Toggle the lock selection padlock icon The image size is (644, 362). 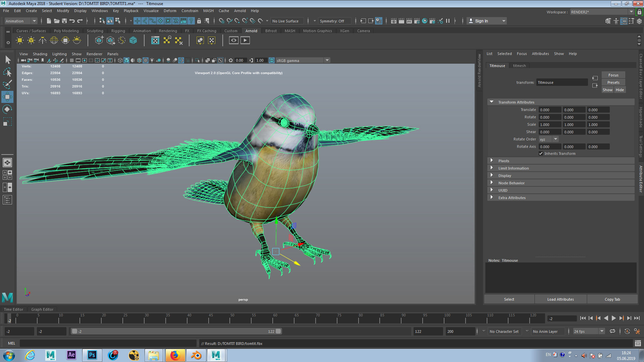point(199,21)
